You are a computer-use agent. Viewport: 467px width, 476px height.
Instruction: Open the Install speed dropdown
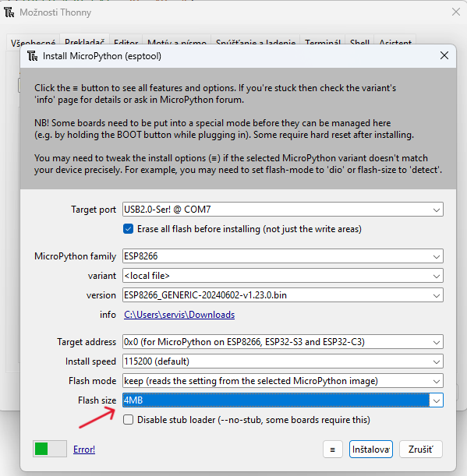point(437,361)
